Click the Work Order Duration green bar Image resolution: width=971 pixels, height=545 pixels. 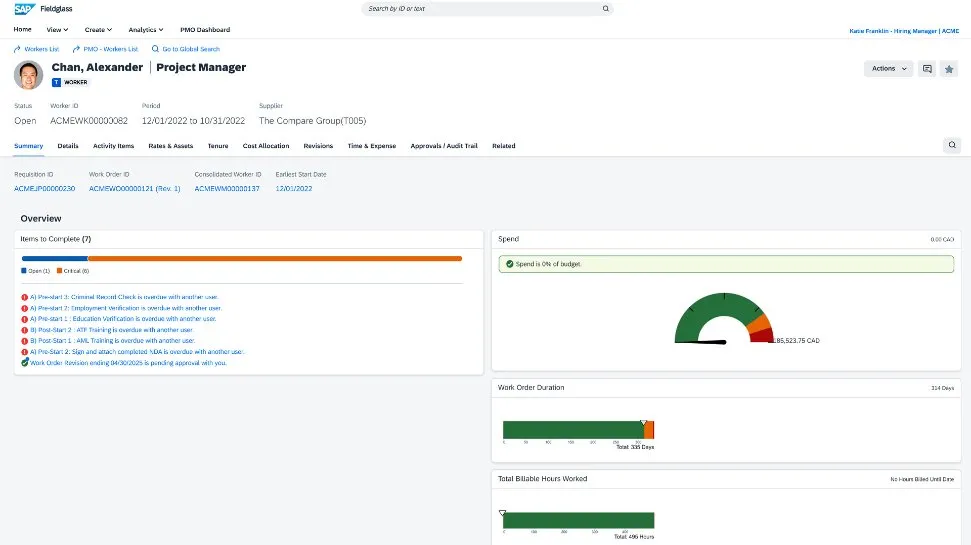[x=573, y=430]
